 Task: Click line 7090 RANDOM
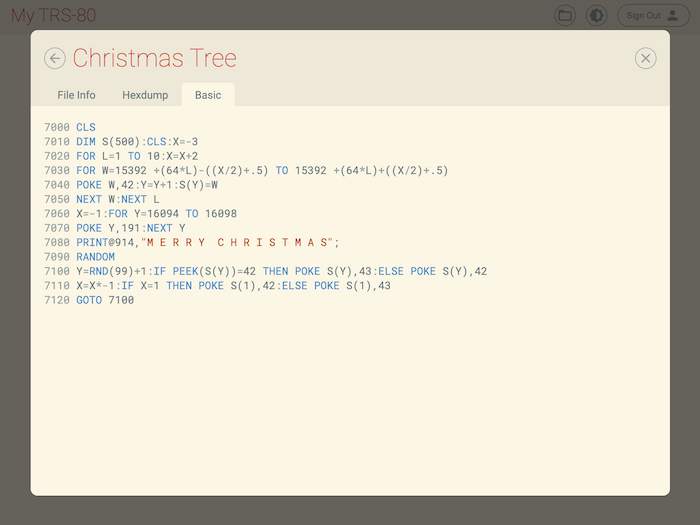click(x=79, y=257)
